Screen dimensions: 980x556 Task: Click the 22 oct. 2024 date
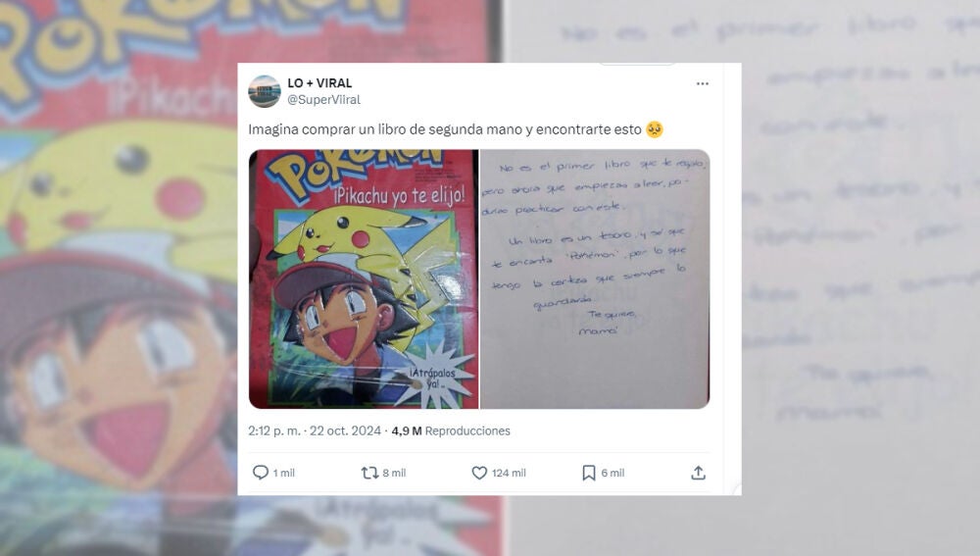[x=345, y=430]
